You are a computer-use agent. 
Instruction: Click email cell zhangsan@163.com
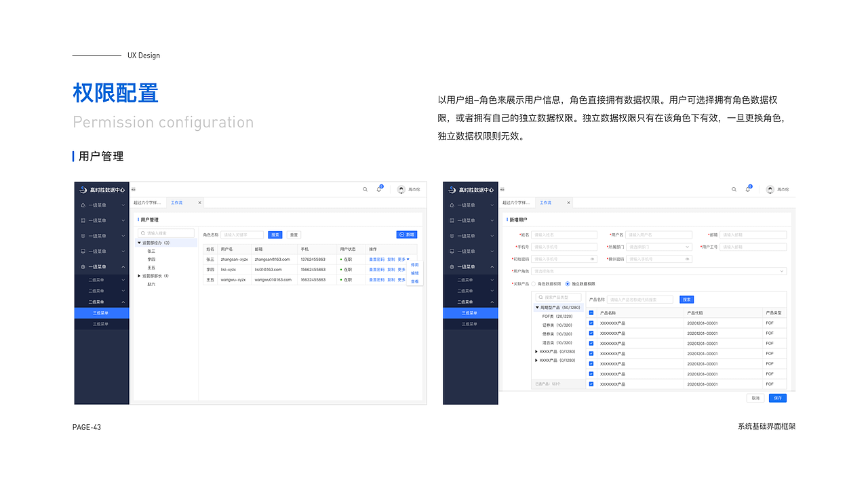click(x=272, y=259)
